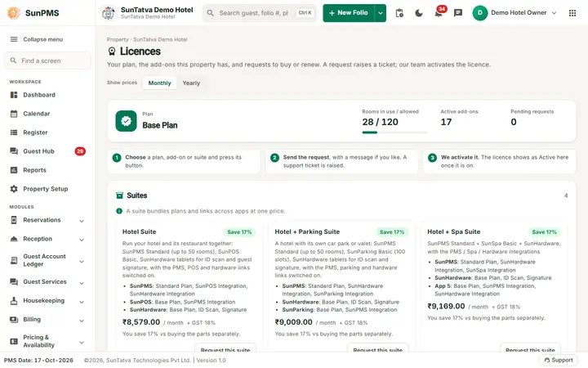588x368 pixels.
Task: Click PMS Date 17-Oct-2026 in footer
Action: pyautogui.click(x=38, y=360)
